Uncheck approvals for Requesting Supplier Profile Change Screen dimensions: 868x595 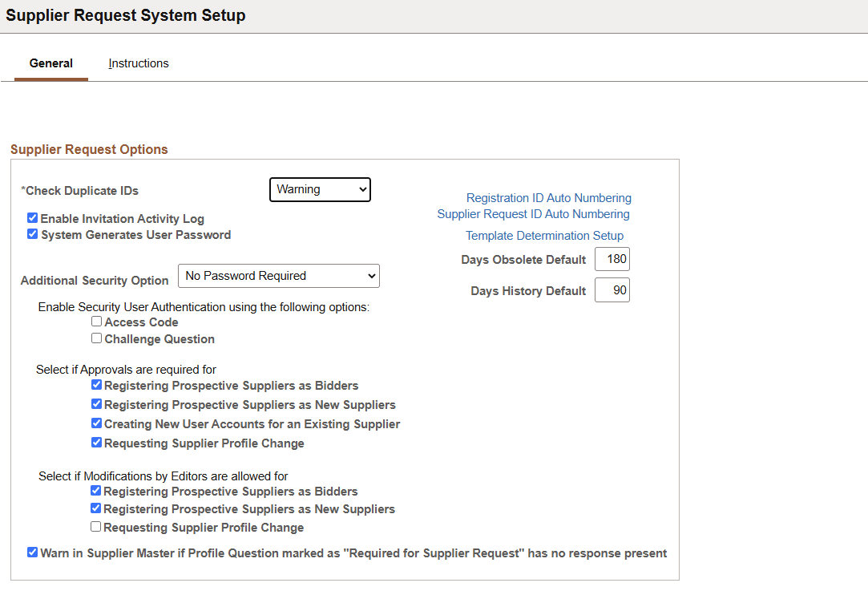96,442
